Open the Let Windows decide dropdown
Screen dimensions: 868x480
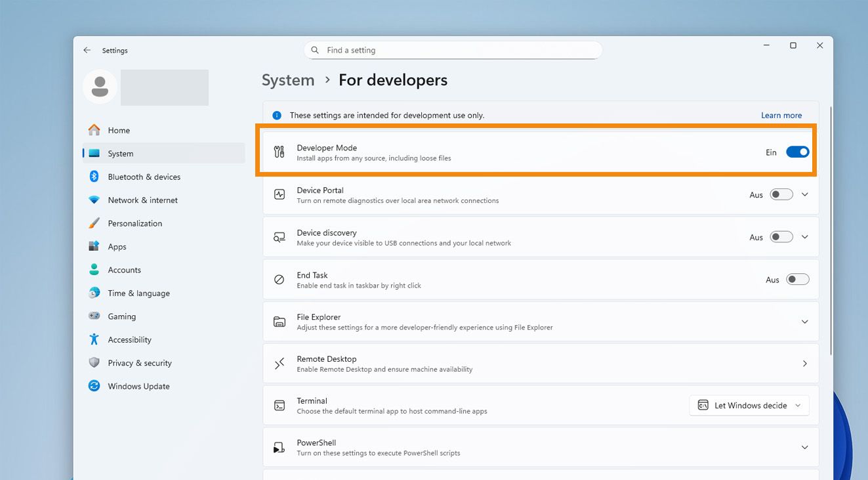749,406
